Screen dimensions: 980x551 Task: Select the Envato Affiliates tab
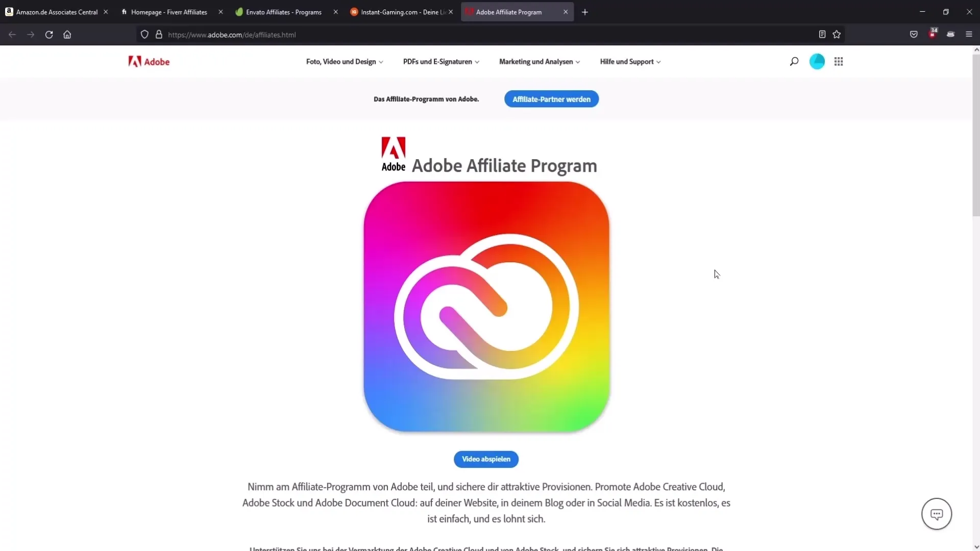point(283,11)
